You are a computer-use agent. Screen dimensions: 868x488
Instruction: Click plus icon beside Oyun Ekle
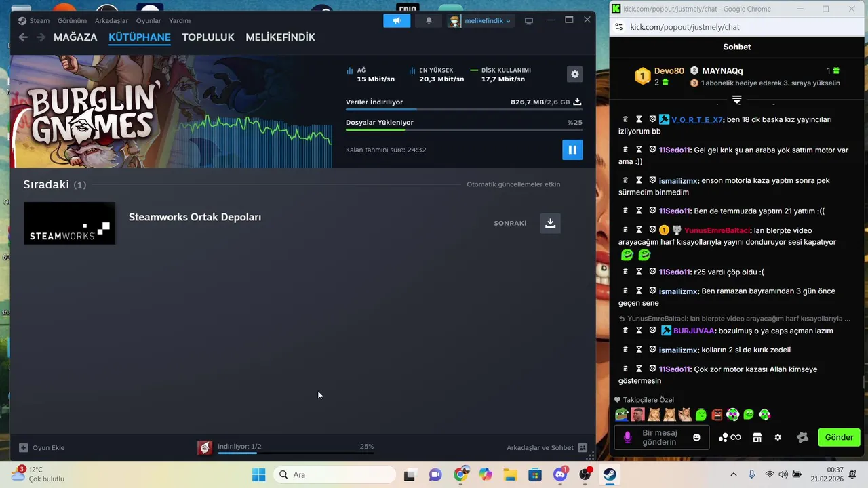(24, 447)
